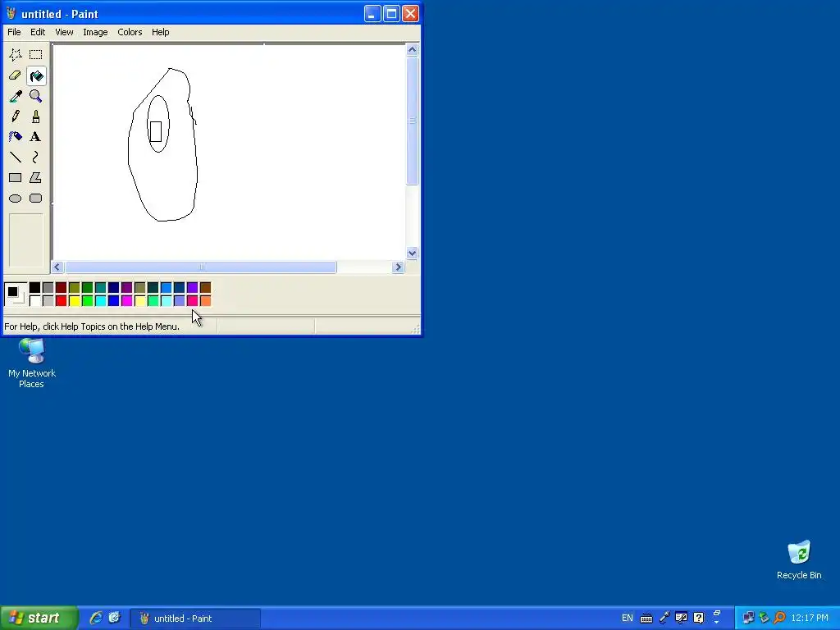Pick the yellow color swatch
840x630 pixels.
(75, 300)
